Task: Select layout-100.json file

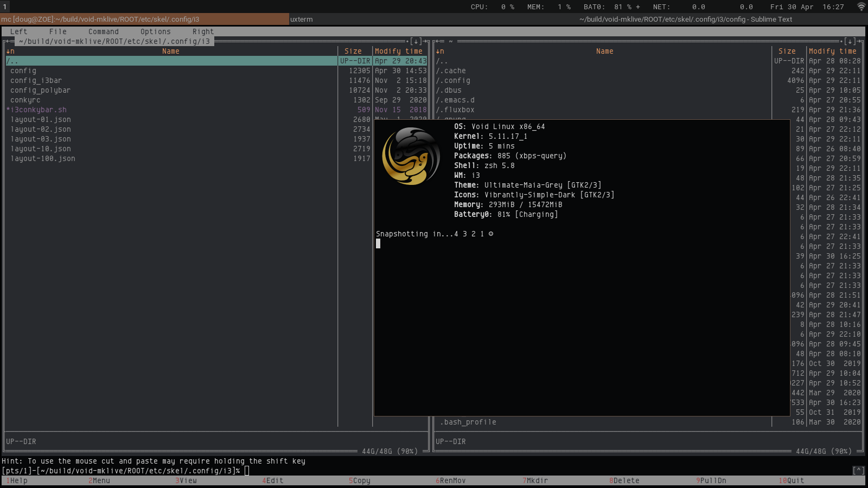Action: click(42, 158)
